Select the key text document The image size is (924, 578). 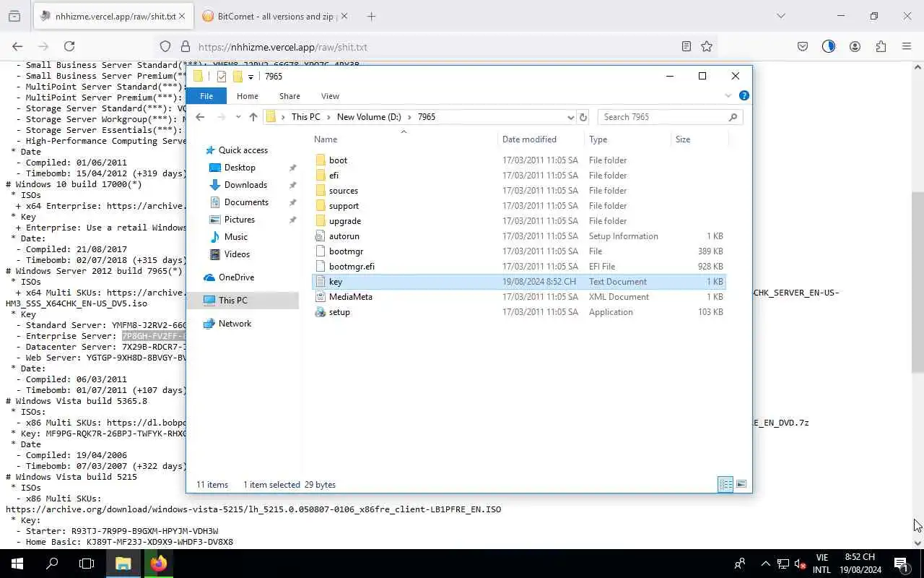(x=518, y=282)
